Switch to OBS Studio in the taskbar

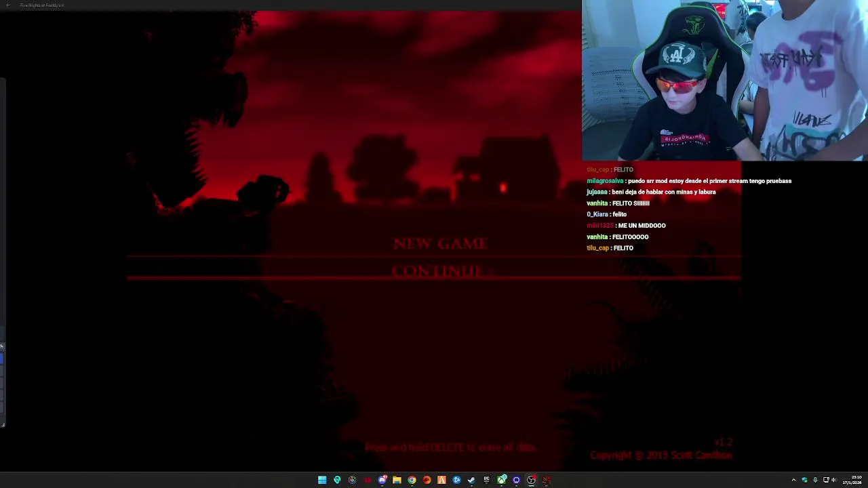point(531,480)
